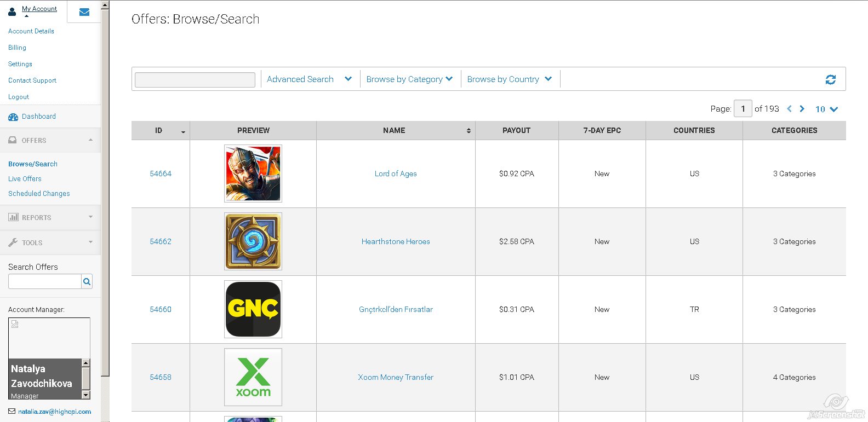Expand the Reports sidebar menu
Screen dimensions: 868x422
pos(50,217)
